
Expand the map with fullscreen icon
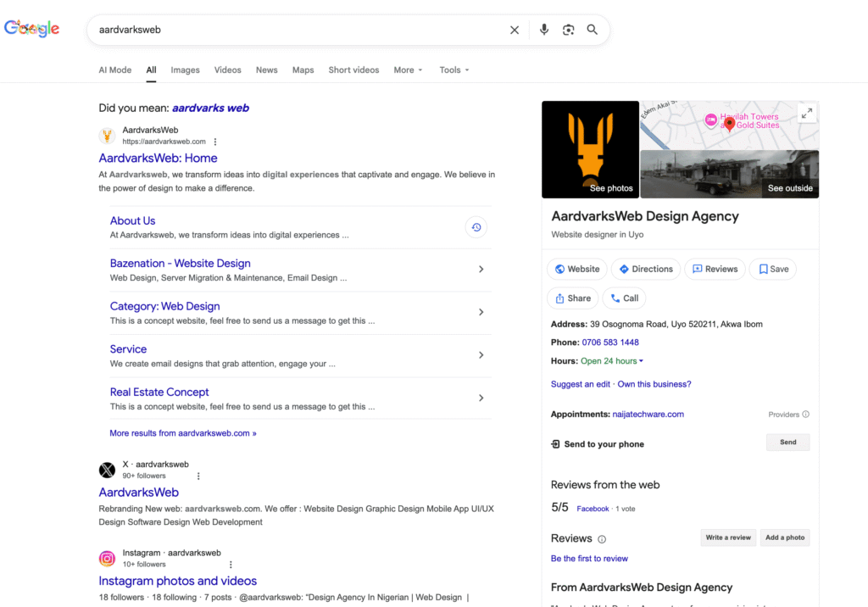point(807,114)
